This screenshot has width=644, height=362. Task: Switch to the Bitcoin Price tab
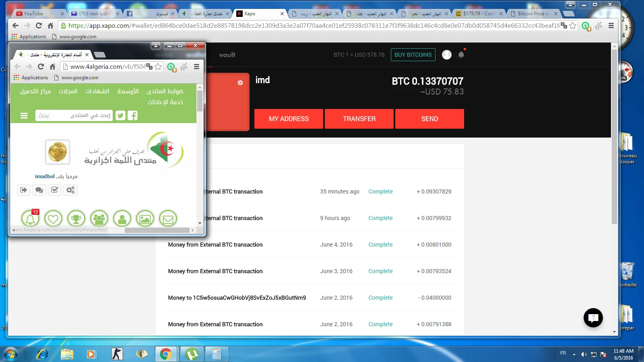pos(533,14)
